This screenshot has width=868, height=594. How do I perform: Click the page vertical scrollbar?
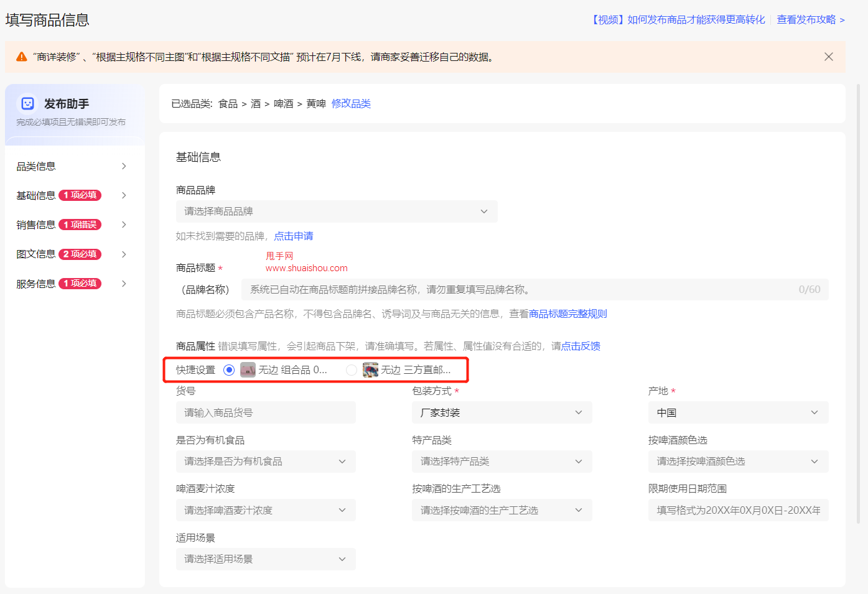coord(859,305)
